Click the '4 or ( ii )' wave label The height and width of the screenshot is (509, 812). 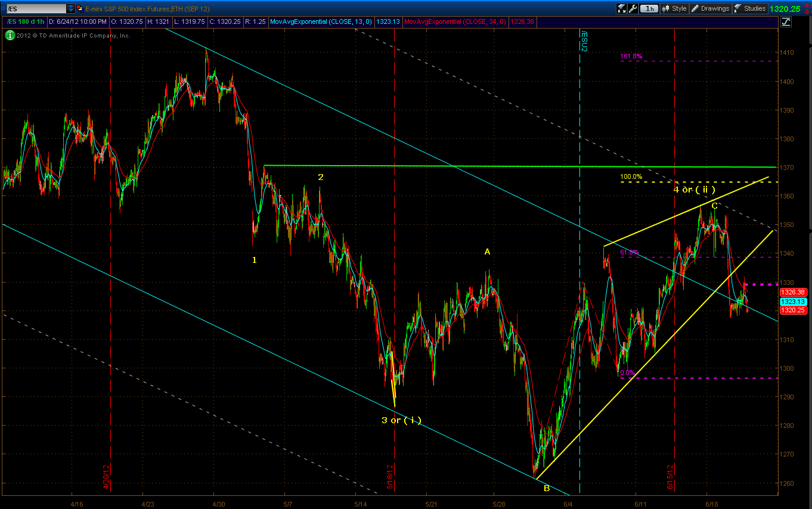(x=694, y=190)
